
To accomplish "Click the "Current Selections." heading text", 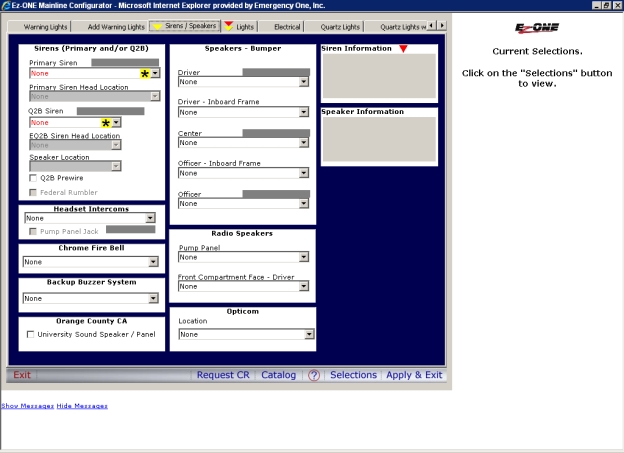I will click(537, 51).
